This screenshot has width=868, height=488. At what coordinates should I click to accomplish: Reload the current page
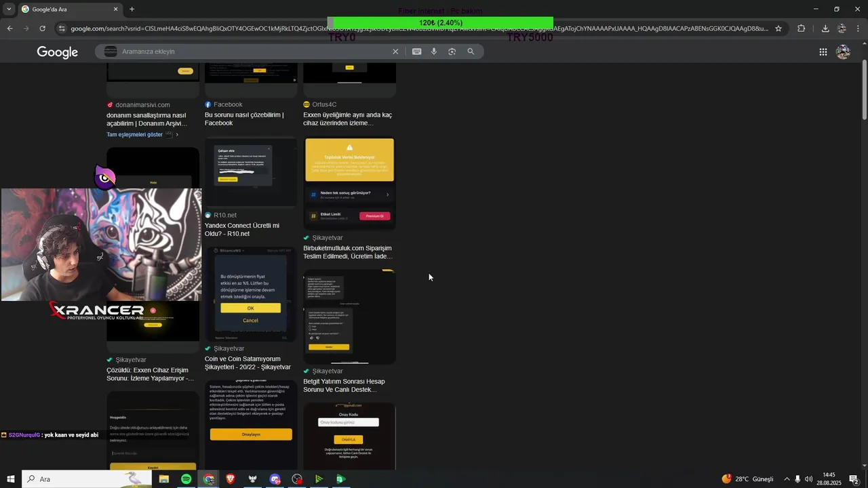click(42, 28)
